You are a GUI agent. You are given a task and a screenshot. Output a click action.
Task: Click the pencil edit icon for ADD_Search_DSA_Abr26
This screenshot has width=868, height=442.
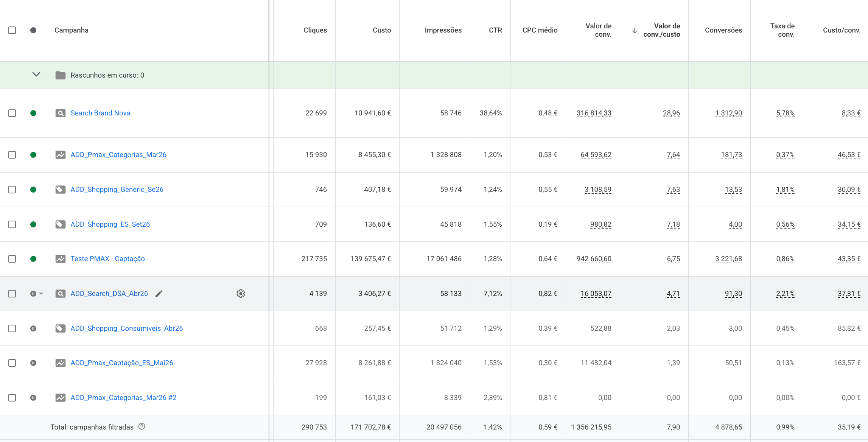point(159,294)
